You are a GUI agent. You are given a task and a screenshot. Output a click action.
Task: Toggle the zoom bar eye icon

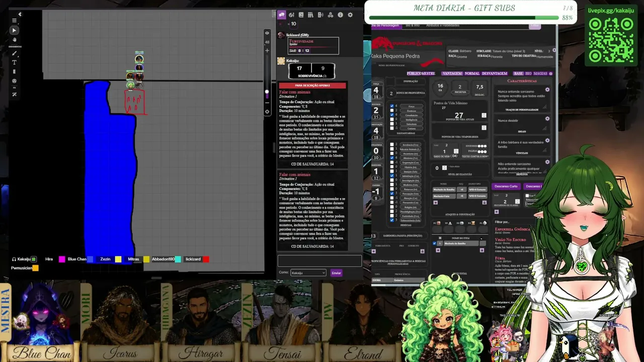coord(267,33)
